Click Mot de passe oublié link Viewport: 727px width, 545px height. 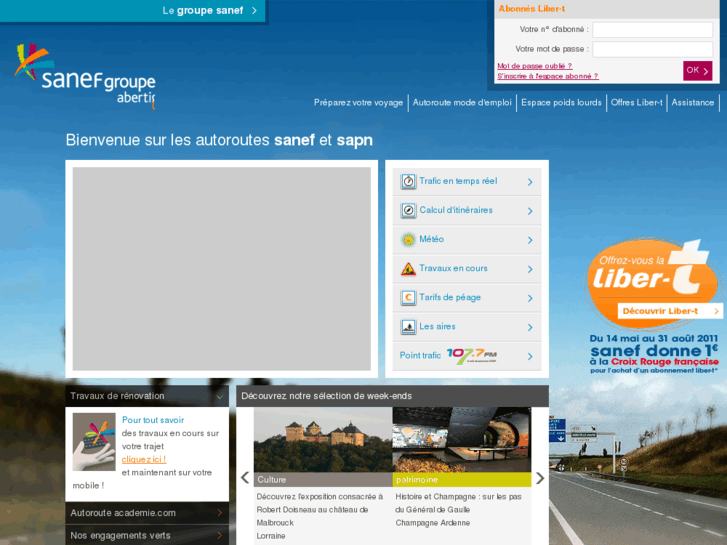535,66
